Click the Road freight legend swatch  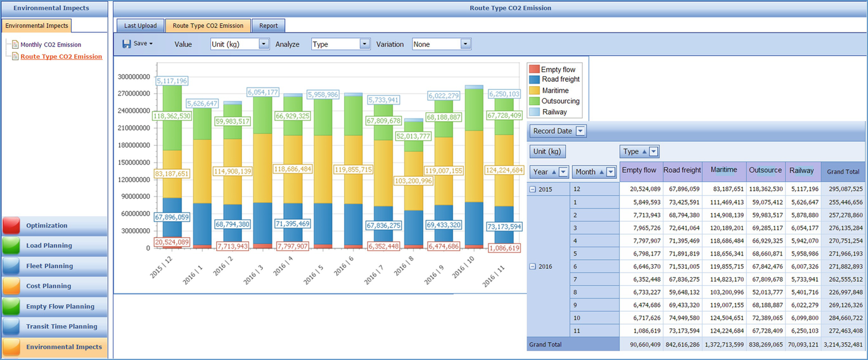pyautogui.click(x=534, y=80)
